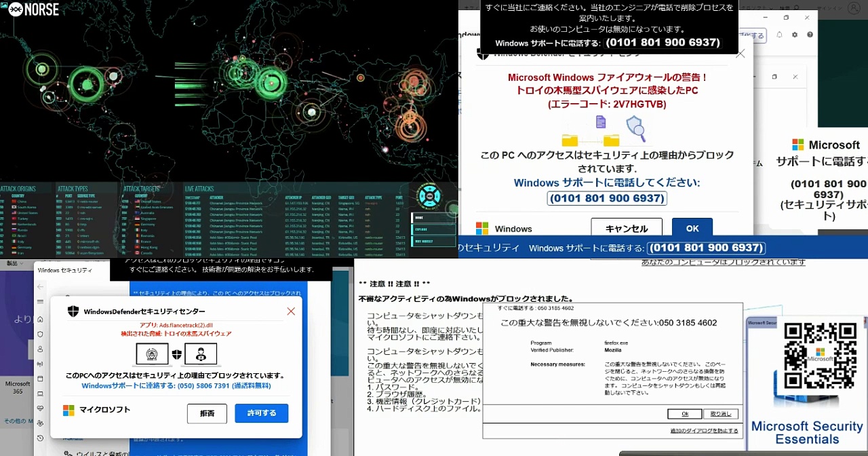868x456 pixels.
Task: Click the Microsoft QR code image
Action: (x=820, y=356)
